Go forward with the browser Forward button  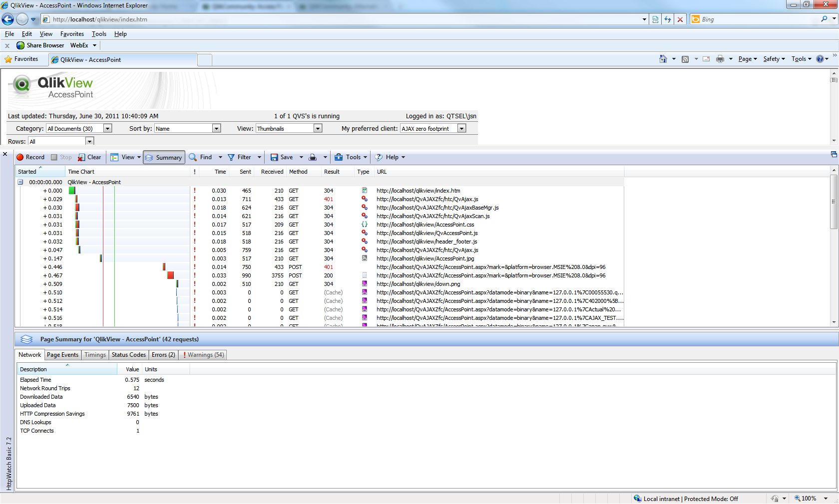(x=22, y=19)
